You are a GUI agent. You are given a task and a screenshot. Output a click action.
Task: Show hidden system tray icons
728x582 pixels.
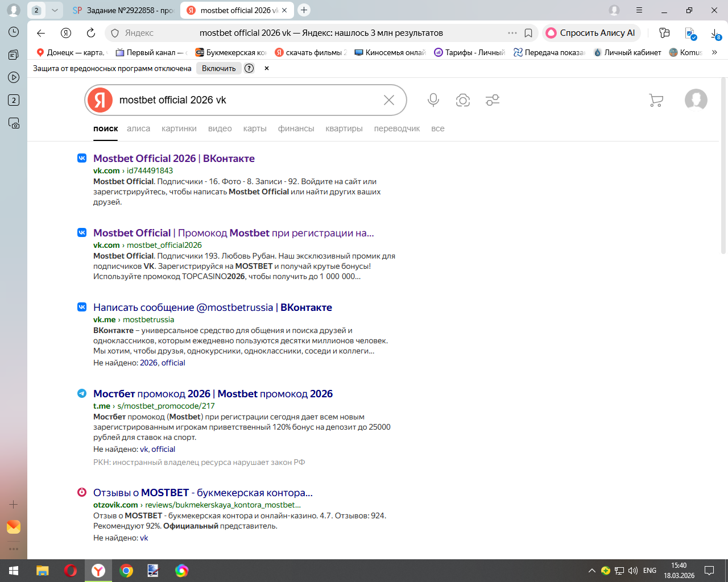coord(591,571)
